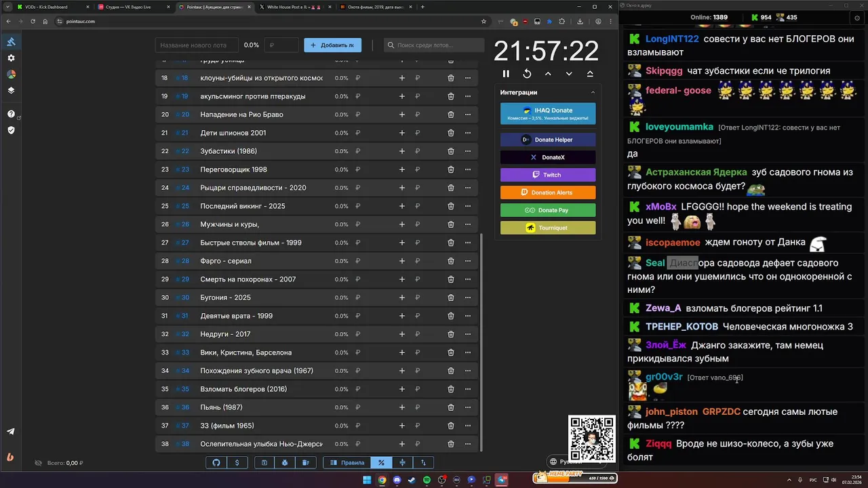Toggle the percent display button
The width and height of the screenshot is (868, 488).
[381, 462]
